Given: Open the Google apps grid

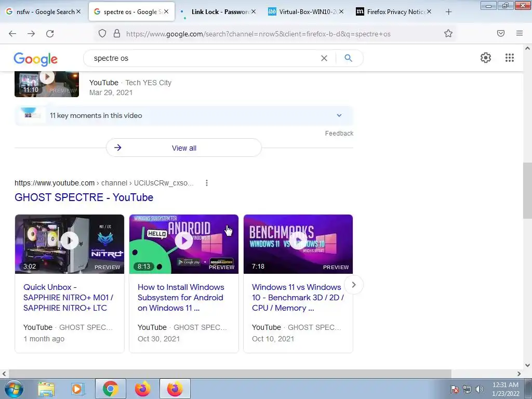Looking at the screenshot, I should tap(509, 58).
